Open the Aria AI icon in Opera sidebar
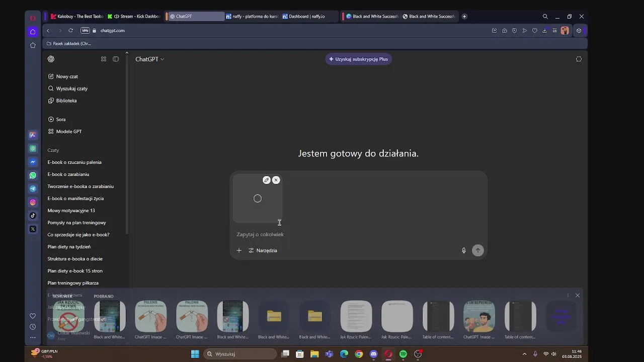The height and width of the screenshot is (362, 644). click(x=33, y=135)
